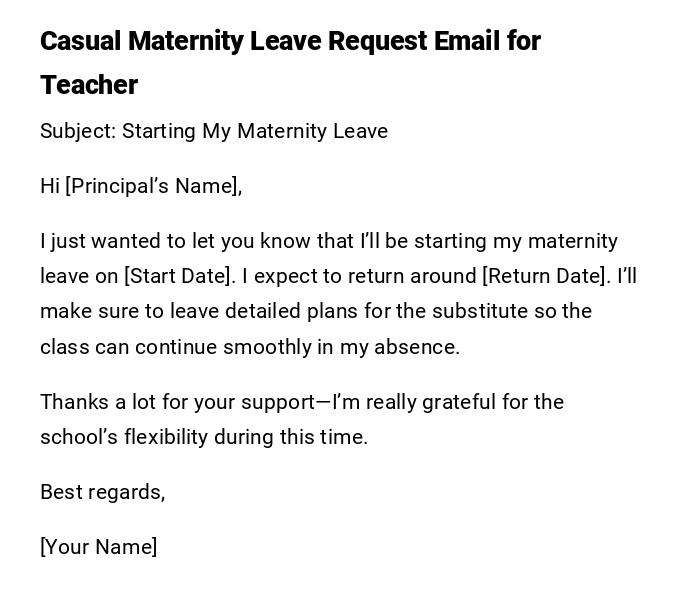Click the word 'Email' in the title

click(x=471, y=41)
